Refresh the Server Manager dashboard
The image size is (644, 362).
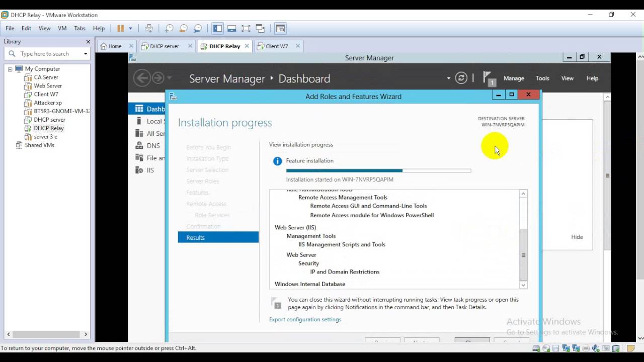pyautogui.click(x=461, y=78)
